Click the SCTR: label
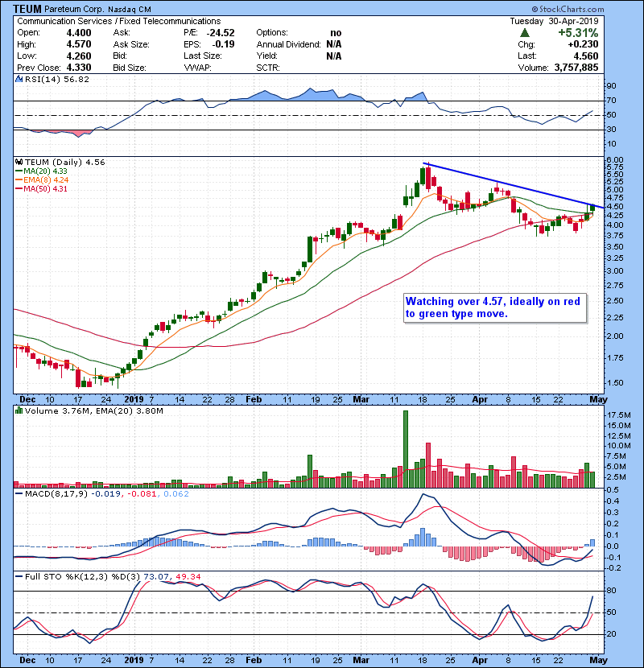This screenshot has width=644, height=668. 268,68
